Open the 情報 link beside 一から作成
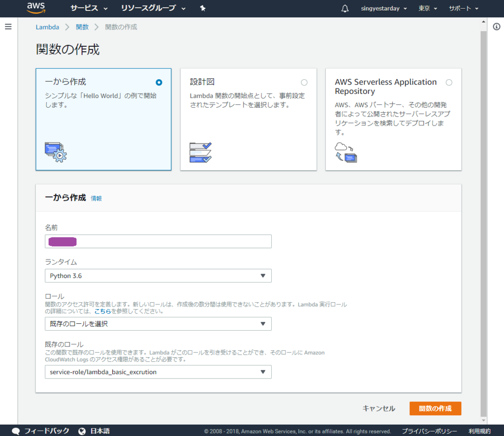This screenshot has height=436, width=504. (x=96, y=198)
